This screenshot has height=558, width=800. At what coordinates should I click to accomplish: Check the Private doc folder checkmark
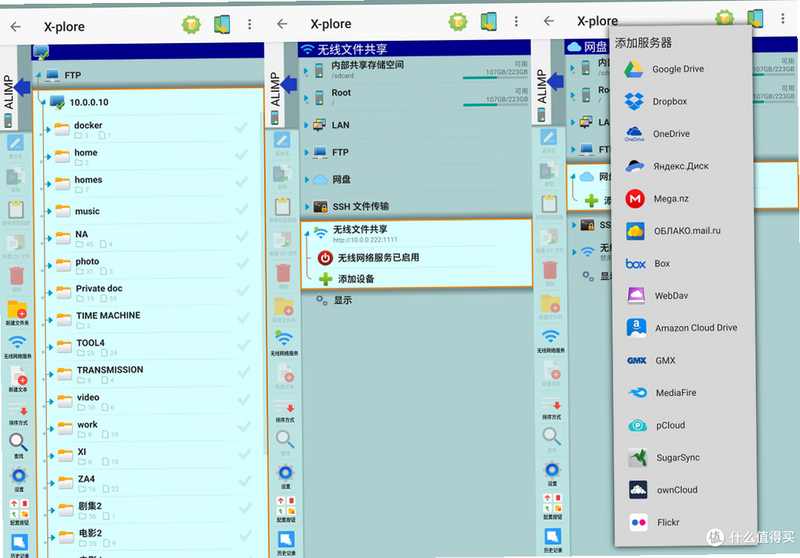click(x=243, y=291)
